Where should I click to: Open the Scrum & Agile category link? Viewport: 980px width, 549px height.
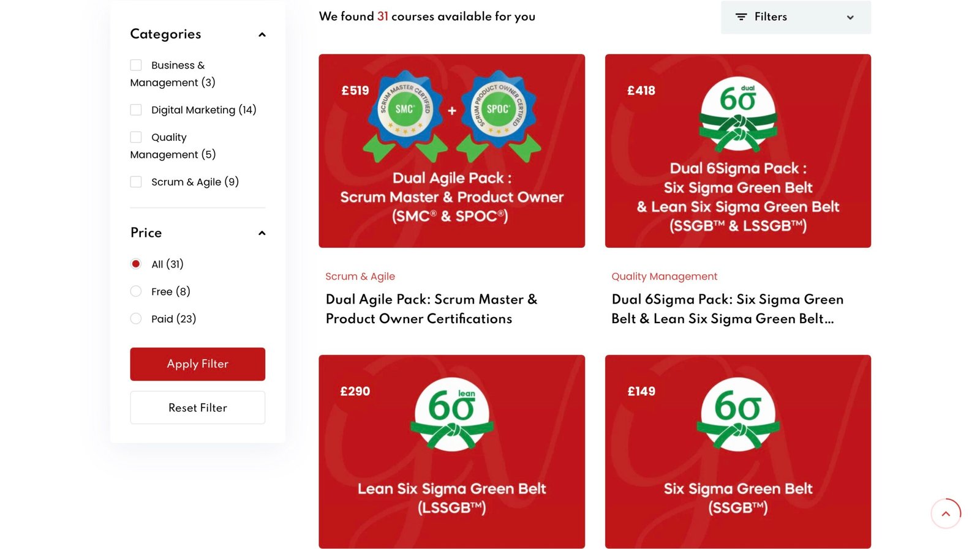pyautogui.click(x=360, y=277)
